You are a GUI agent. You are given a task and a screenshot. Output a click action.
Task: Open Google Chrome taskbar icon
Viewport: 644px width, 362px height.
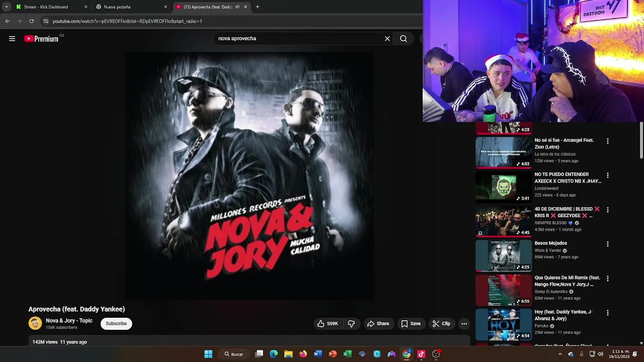[x=407, y=354]
